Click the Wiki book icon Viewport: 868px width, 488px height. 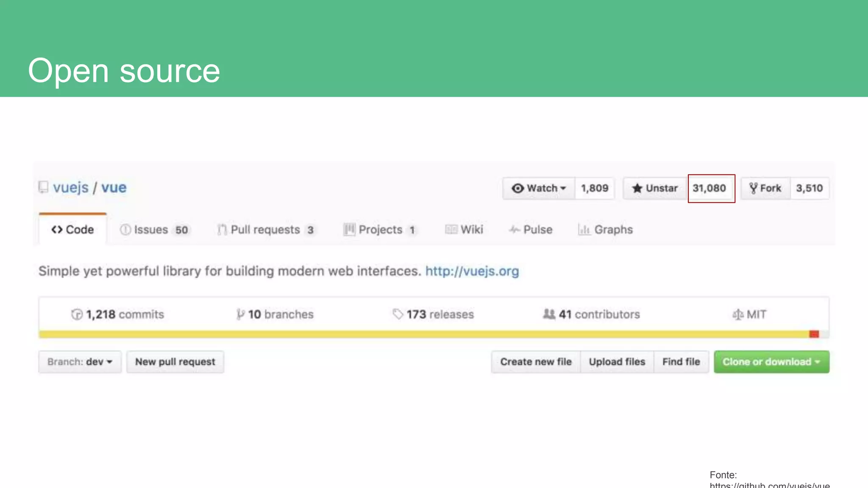click(x=451, y=230)
